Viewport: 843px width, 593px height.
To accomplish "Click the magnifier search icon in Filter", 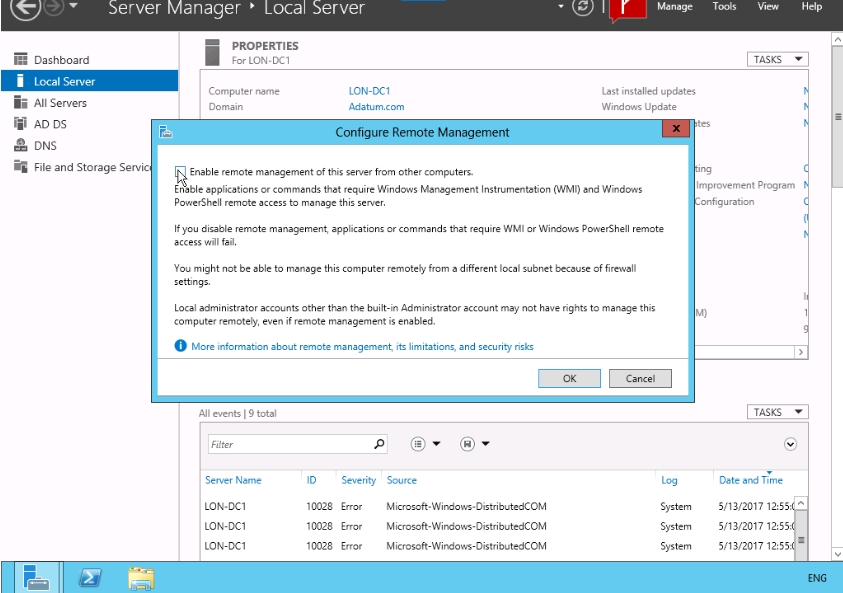I will [380, 444].
